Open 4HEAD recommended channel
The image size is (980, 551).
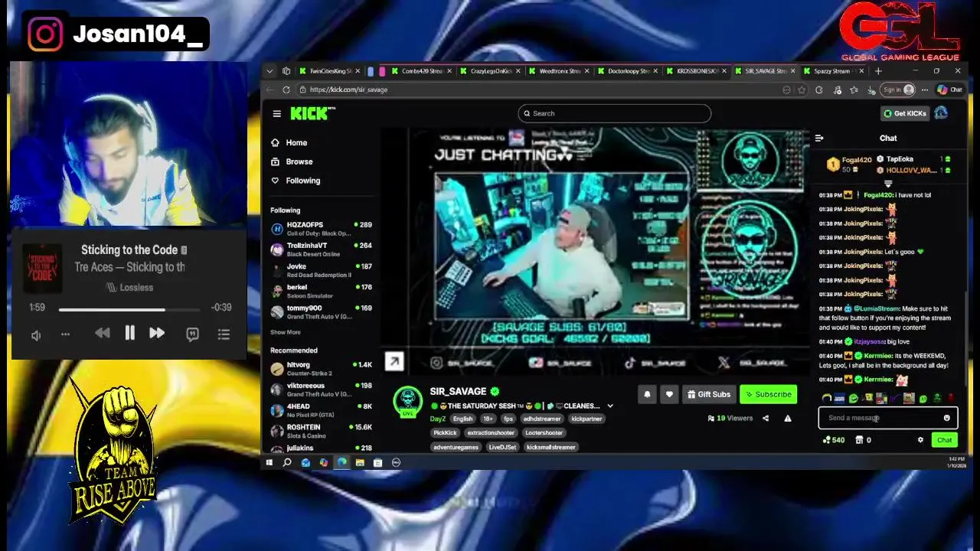[x=321, y=409]
